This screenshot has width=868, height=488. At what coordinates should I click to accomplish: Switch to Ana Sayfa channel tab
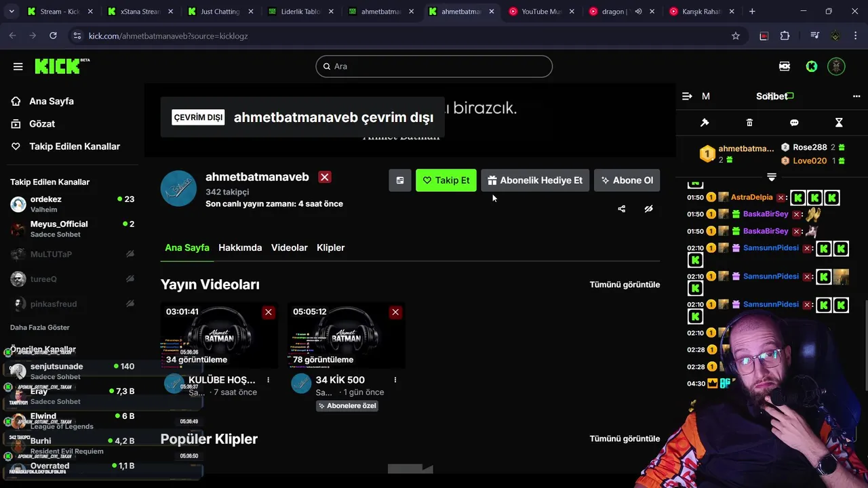(187, 247)
